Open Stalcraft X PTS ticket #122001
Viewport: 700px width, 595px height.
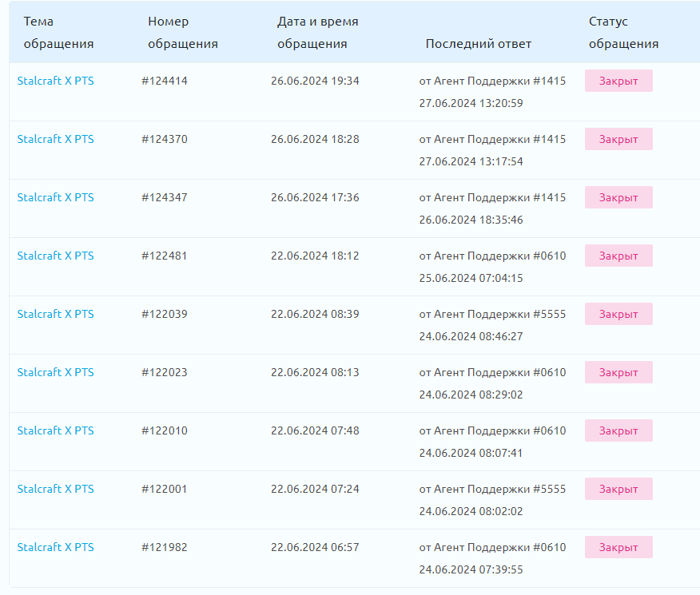click(55, 489)
